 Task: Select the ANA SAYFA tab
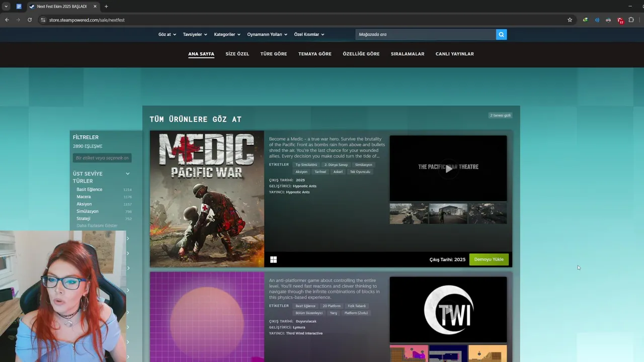coord(201,54)
